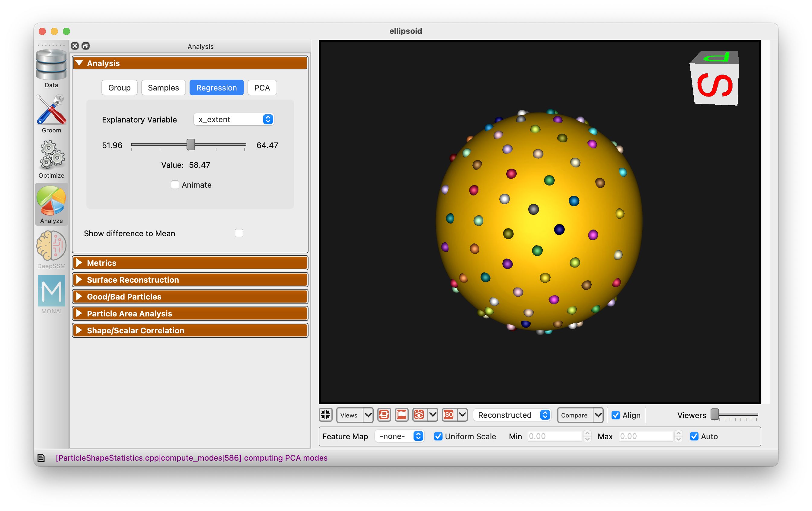The height and width of the screenshot is (511, 812).
Task: Open the log from status bar icon
Action: pyautogui.click(x=41, y=458)
